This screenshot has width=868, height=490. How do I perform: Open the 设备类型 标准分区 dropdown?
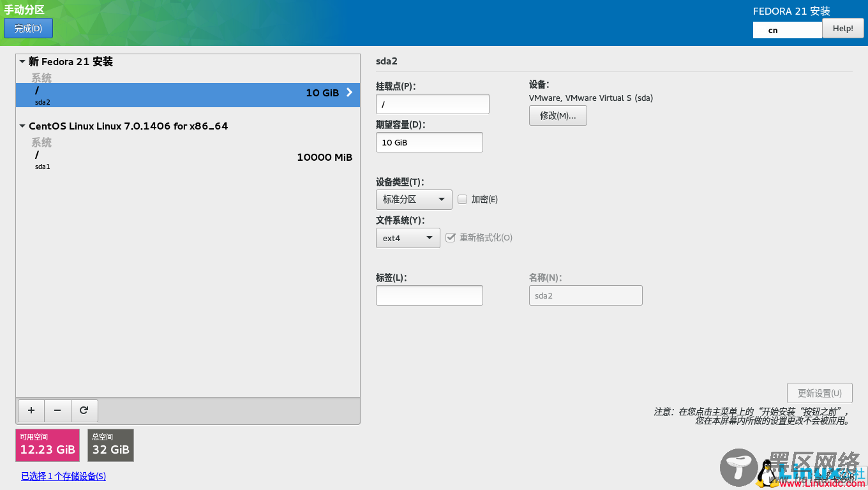pos(414,200)
